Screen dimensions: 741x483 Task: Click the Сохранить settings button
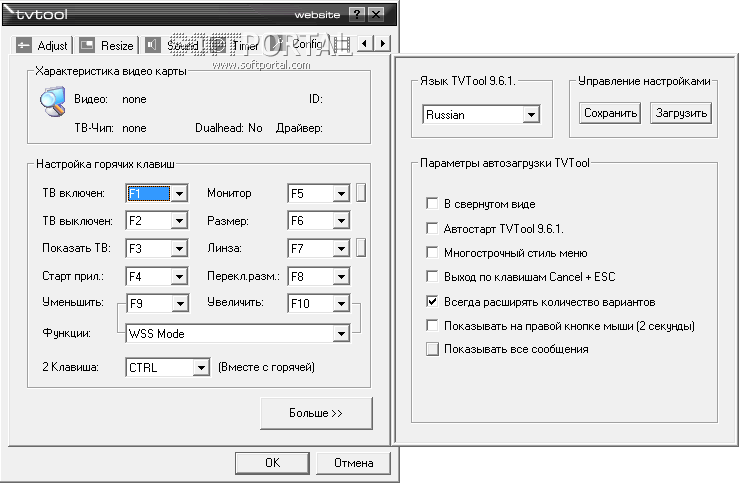click(610, 113)
